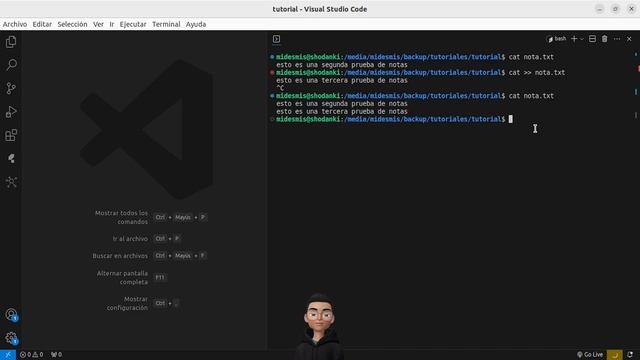Click 'Alternar pantalla completa' shortcut text
The width and height of the screenshot is (640, 360).
122,278
